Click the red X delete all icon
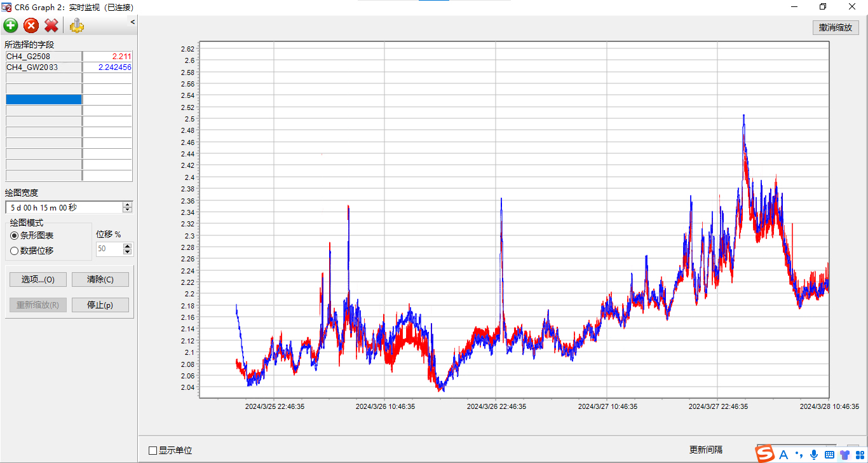Image resolution: width=868 pixels, height=463 pixels. click(x=51, y=25)
